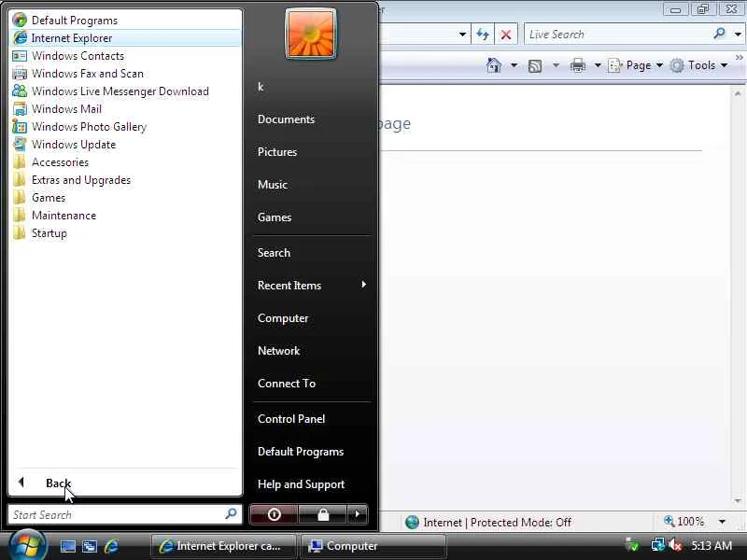Screen dimensions: 747x560
Task: Expand the Recent Items submenu arrow
Action: pos(363,285)
